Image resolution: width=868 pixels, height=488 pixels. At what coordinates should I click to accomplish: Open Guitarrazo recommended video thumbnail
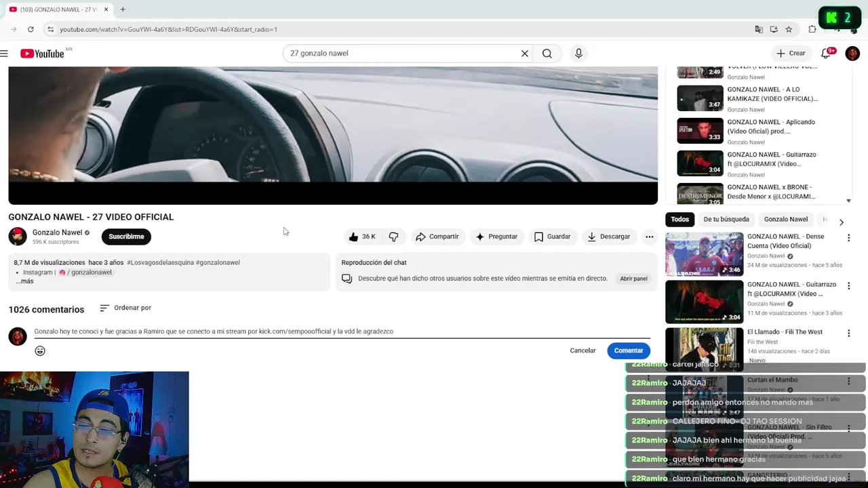(704, 302)
